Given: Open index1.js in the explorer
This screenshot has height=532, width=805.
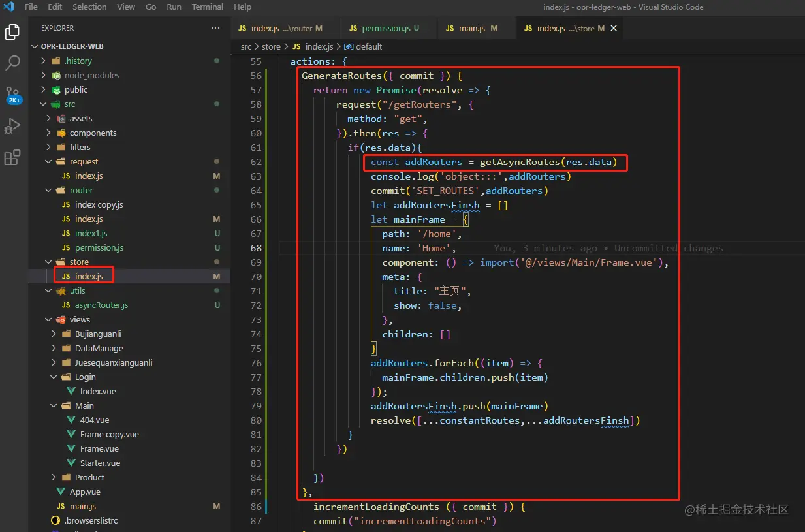Looking at the screenshot, I should tap(91, 233).
